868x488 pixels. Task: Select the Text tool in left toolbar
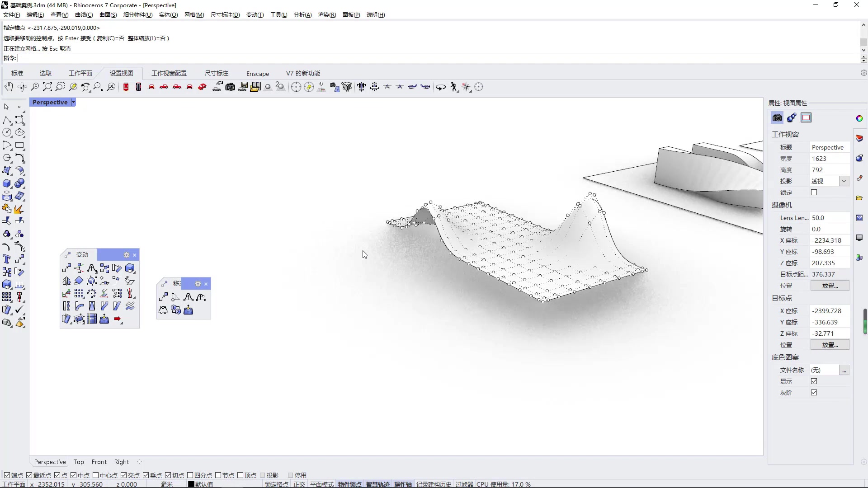pos(7,259)
